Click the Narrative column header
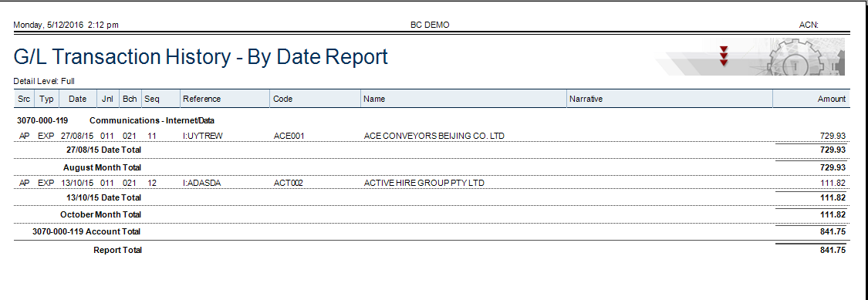 586,99
